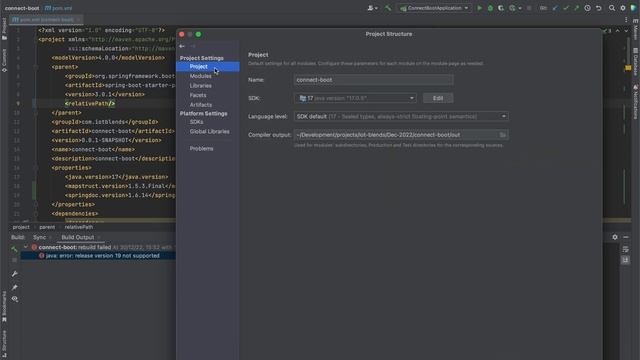Click the Debug bug icon
The width and height of the screenshot is (640, 360).
(x=490, y=8)
